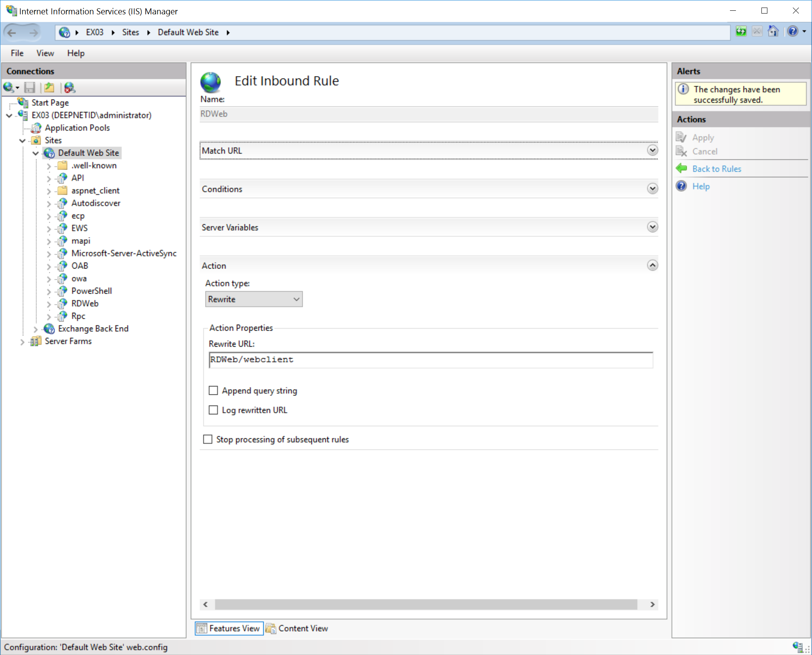Enable Append query string checkbox
The height and width of the screenshot is (655, 812).
pyautogui.click(x=213, y=390)
